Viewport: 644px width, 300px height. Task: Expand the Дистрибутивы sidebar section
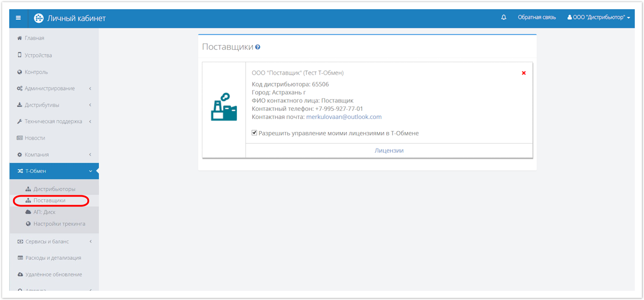pyautogui.click(x=42, y=105)
